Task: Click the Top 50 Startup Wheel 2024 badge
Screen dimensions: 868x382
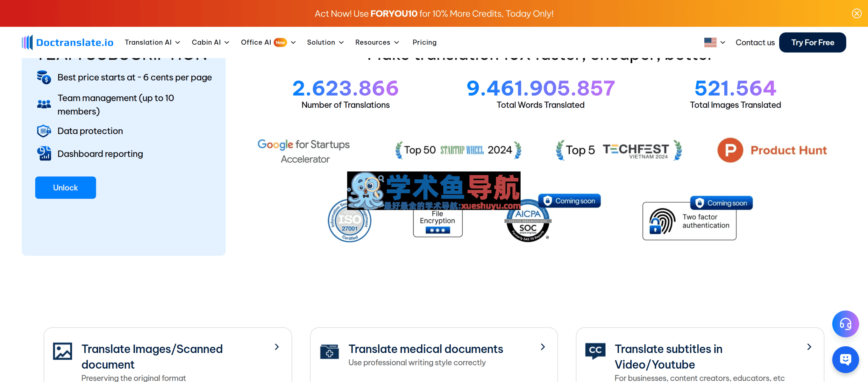Action: [458, 150]
